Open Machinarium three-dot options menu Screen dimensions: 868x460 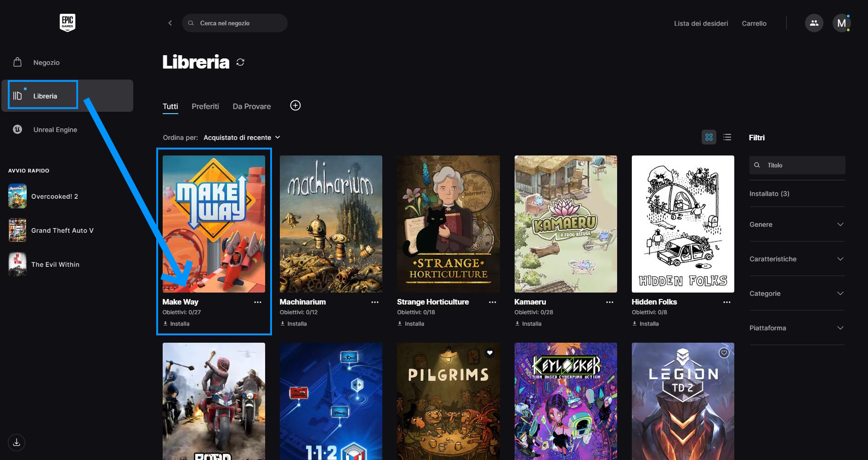375,302
